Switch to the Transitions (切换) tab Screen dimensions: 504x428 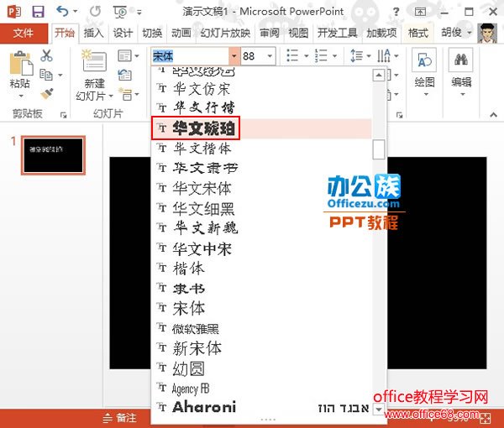tap(152, 33)
